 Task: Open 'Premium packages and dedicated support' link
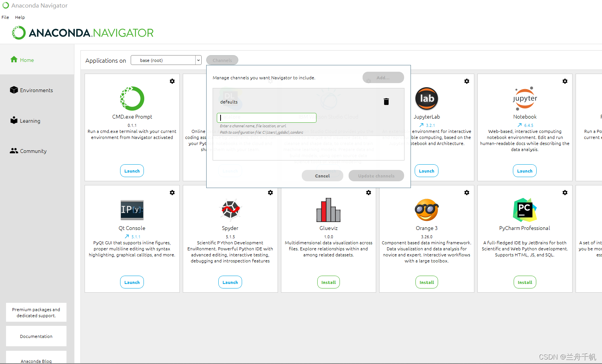[x=36, y=312]
